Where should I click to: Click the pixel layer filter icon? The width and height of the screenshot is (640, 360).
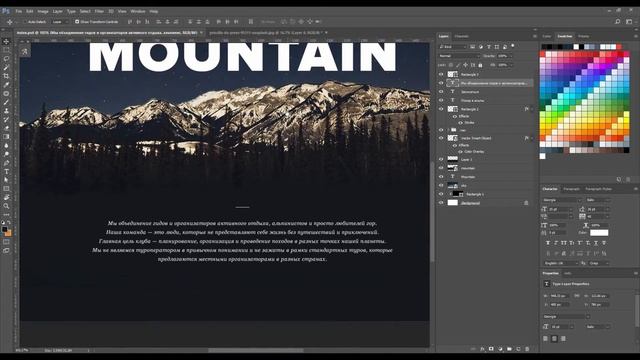point(473,47)
